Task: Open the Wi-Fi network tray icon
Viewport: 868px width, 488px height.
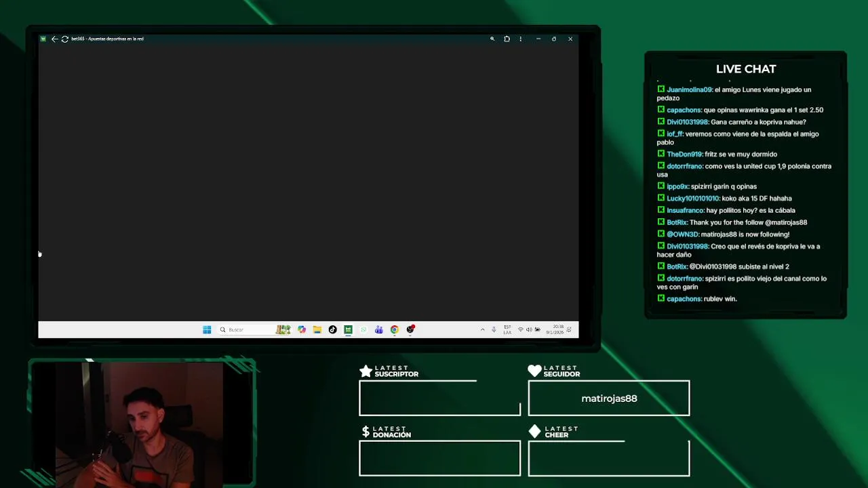Action: click(x=520, y=329)
